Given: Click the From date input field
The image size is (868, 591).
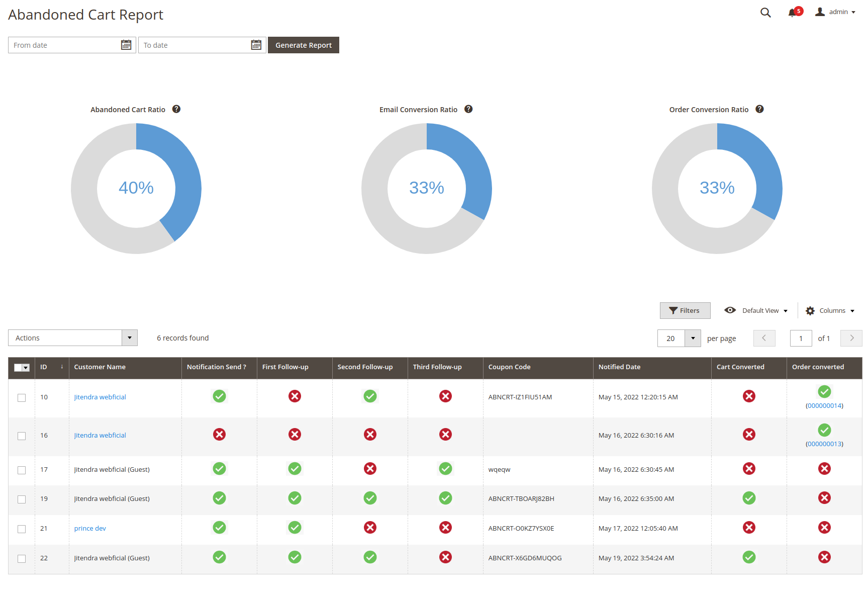Looking at the screenshot, I should pos(72,45).
